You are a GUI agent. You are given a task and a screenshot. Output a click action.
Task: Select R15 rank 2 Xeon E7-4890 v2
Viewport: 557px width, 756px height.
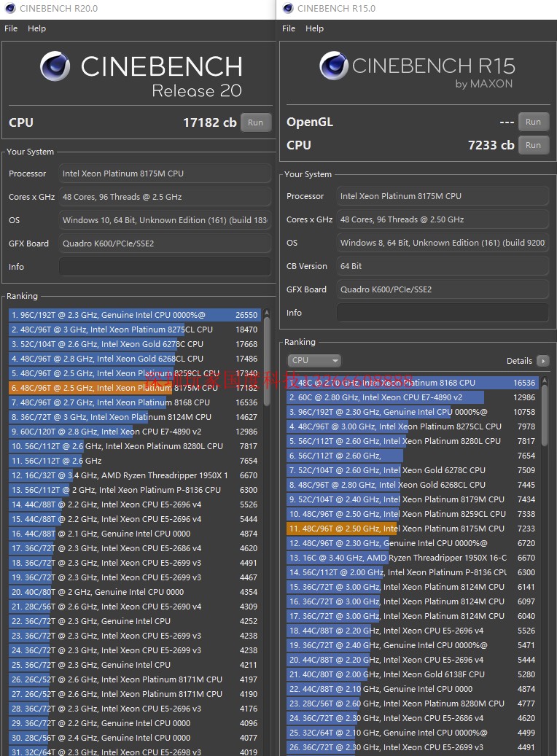pyautogui.click(x=413, y=397)
